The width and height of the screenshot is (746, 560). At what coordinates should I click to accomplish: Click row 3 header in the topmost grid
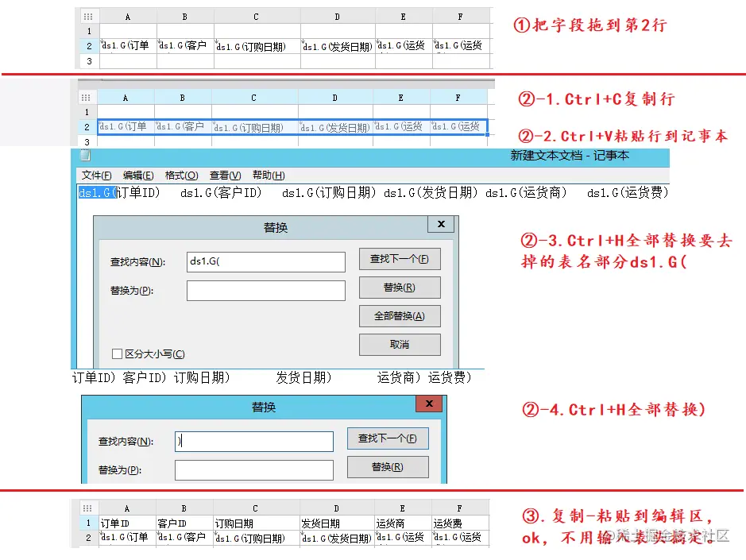89,61
